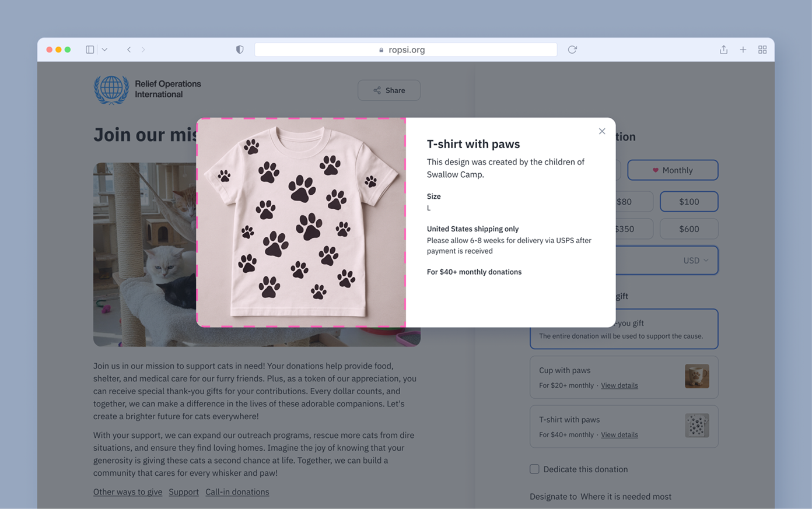Click the macOS yellow minimize button
Screen dimensions: 812x509
58,50
